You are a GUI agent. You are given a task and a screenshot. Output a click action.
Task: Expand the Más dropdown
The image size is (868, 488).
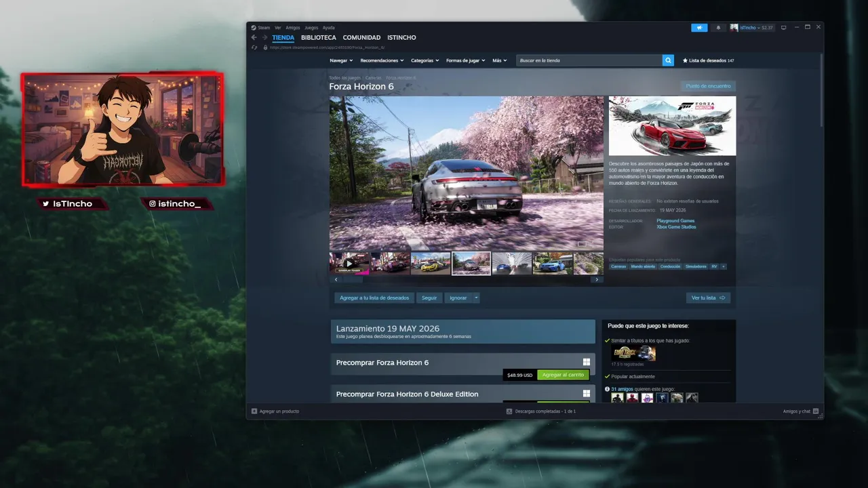coord(500,60)
